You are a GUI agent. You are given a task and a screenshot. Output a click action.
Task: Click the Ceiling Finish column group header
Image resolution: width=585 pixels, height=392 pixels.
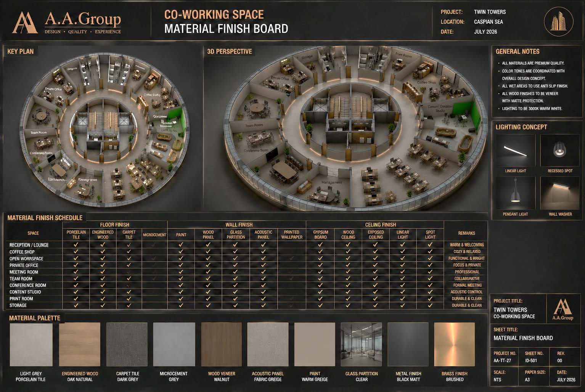380,225
